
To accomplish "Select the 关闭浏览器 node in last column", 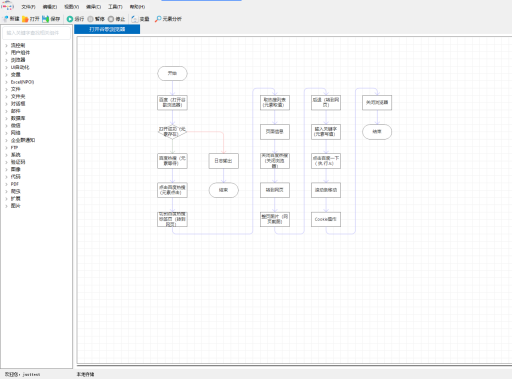I will (x=377, y=103).
